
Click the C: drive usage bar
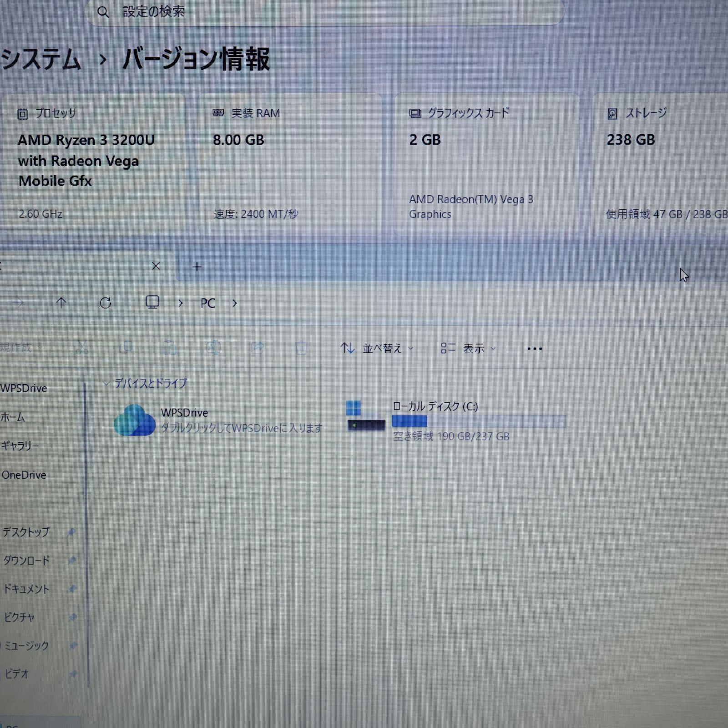click(x=479, y=421)
